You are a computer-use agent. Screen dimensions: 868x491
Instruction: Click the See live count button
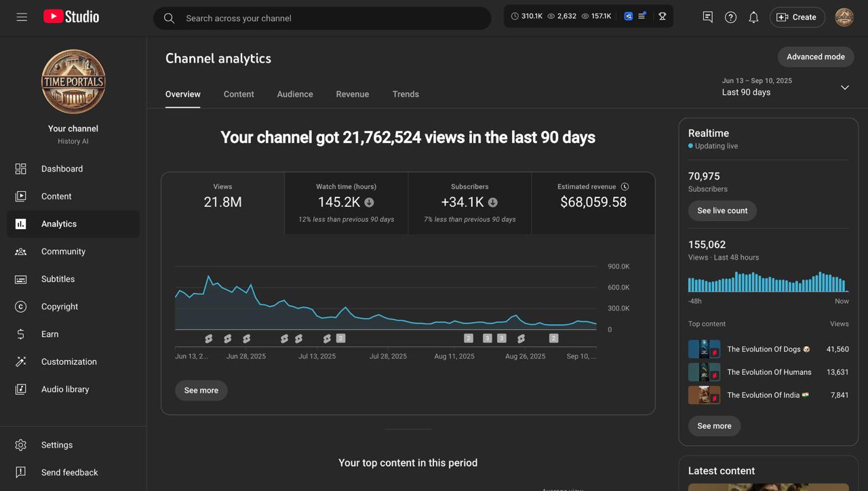(722, 211)
